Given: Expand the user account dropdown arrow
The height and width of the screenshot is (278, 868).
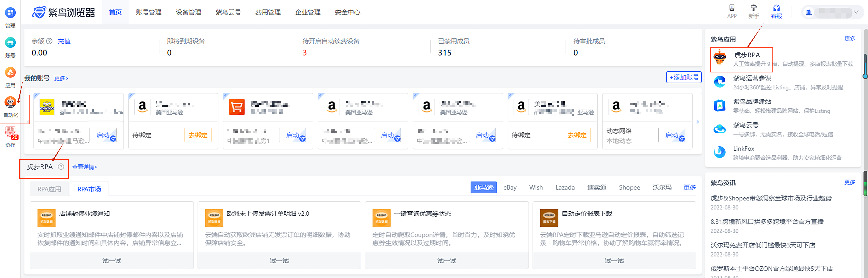Looking at the screenshot, I should tap(856, 12).
